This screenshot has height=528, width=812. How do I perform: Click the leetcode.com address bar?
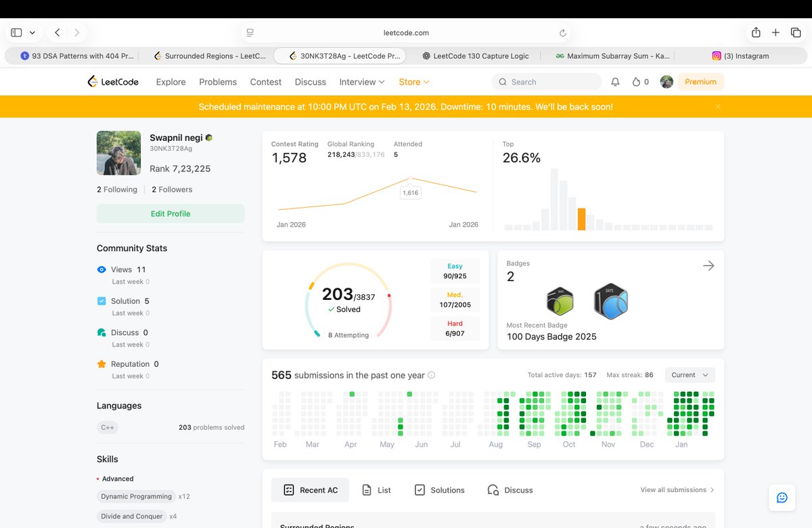[406, 32]
